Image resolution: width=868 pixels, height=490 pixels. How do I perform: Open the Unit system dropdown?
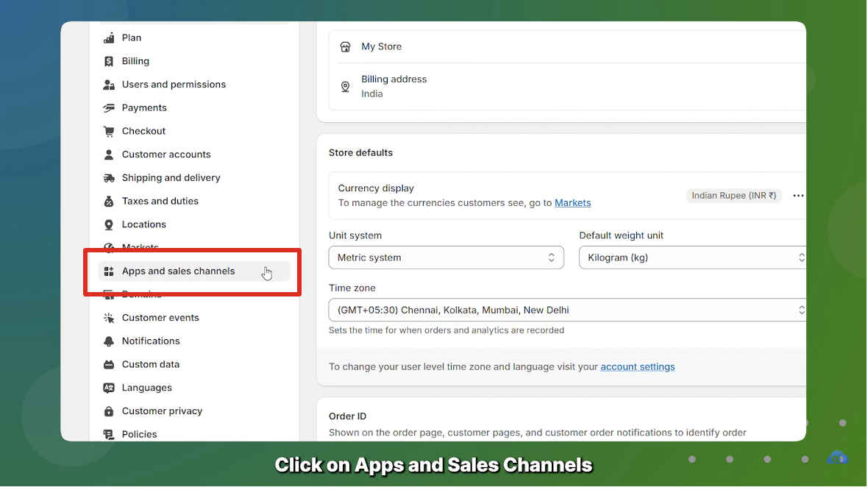tap(447, 258)
